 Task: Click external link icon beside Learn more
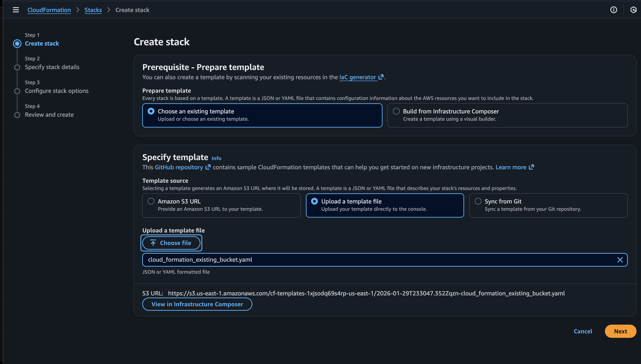531,167
